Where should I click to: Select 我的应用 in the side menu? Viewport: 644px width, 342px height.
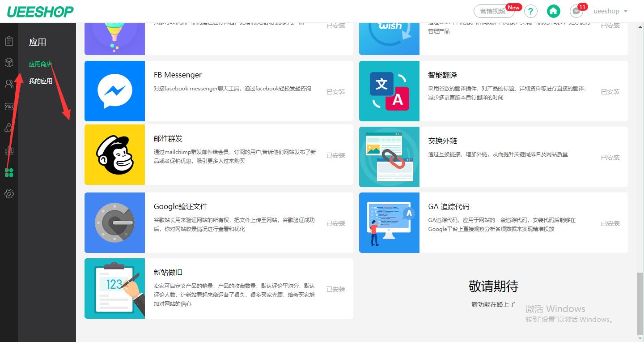tap(40, 81)
